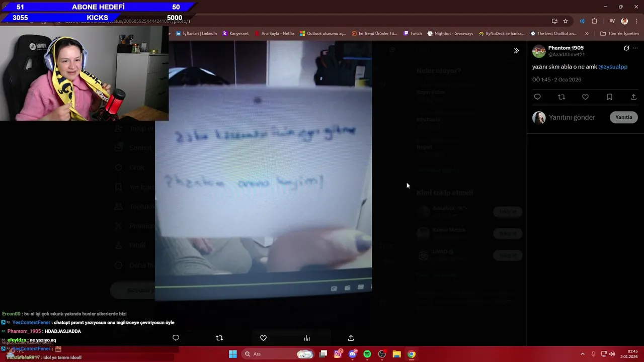Click the Phantom_1905 display name

coord(566,48)
